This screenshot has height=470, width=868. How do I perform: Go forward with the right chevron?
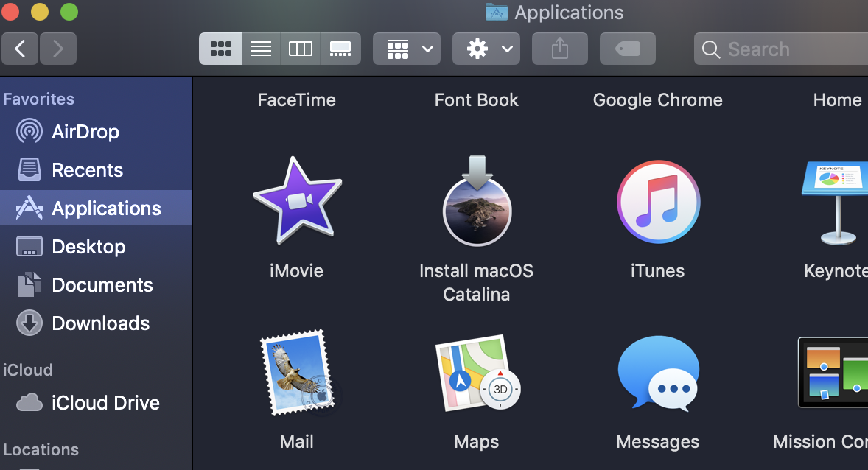pyautogui.click(x=58, y=49)
